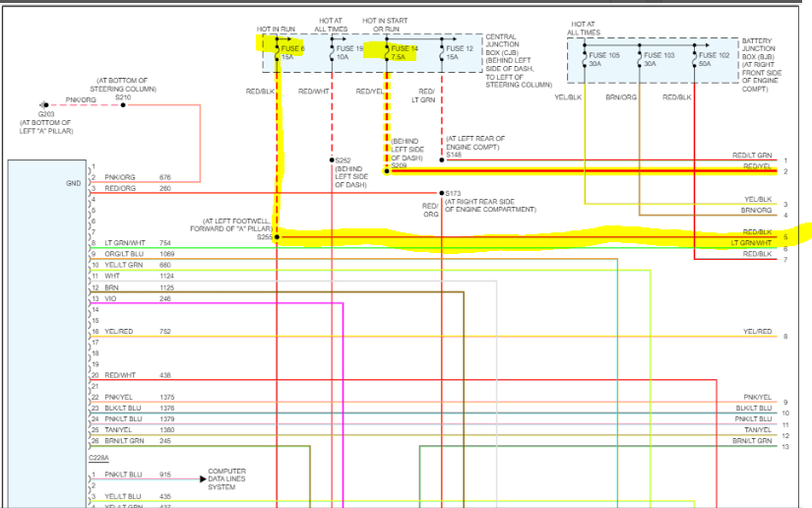
Task: Click the S252 splice dot
Action: pos(332,159)
